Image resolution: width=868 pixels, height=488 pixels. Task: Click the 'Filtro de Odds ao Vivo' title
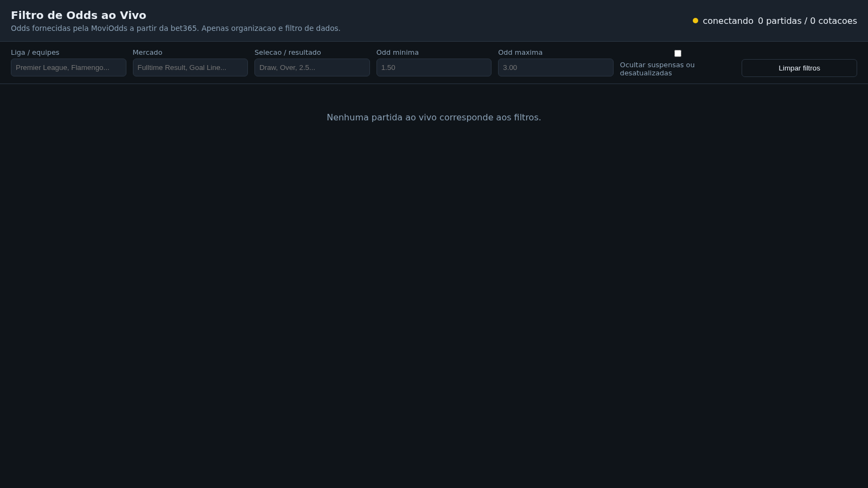click(x=79, y=15)
